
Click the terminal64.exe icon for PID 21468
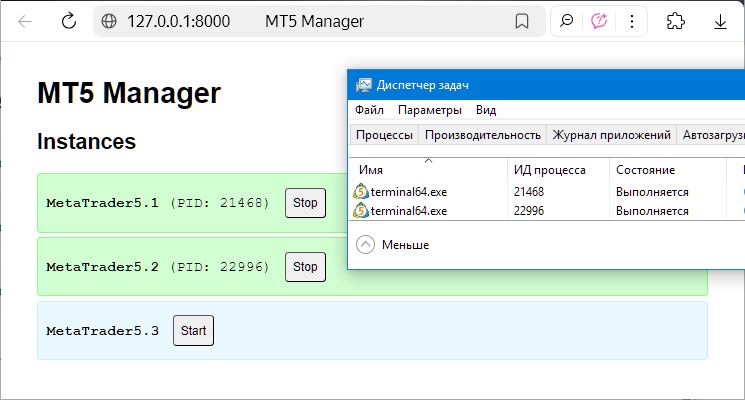(x=362, y=191)
